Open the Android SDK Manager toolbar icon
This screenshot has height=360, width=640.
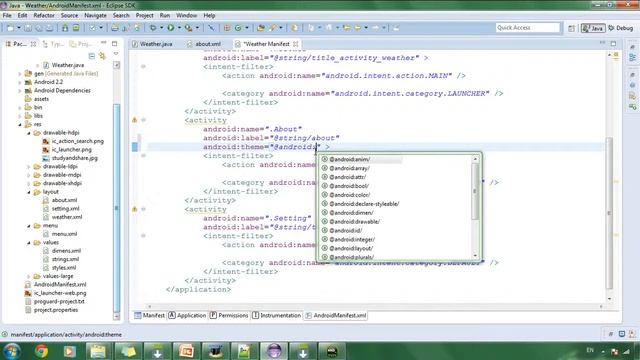(x=65, y=28)
